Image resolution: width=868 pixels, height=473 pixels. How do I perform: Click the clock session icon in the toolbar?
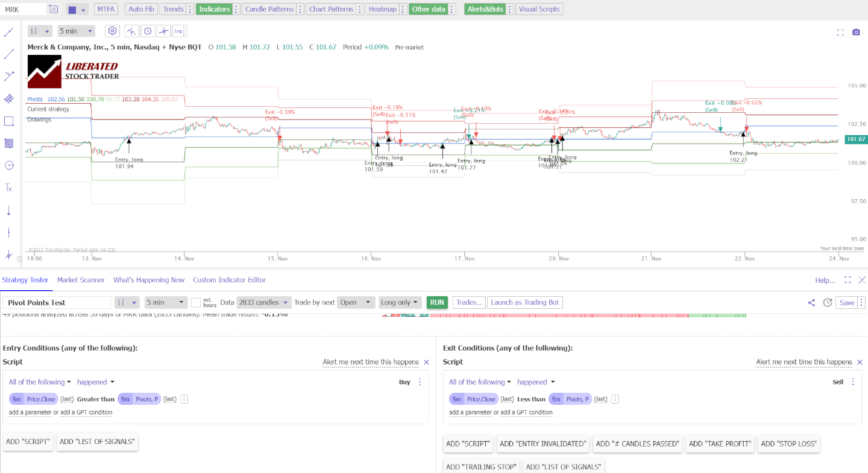148,31
